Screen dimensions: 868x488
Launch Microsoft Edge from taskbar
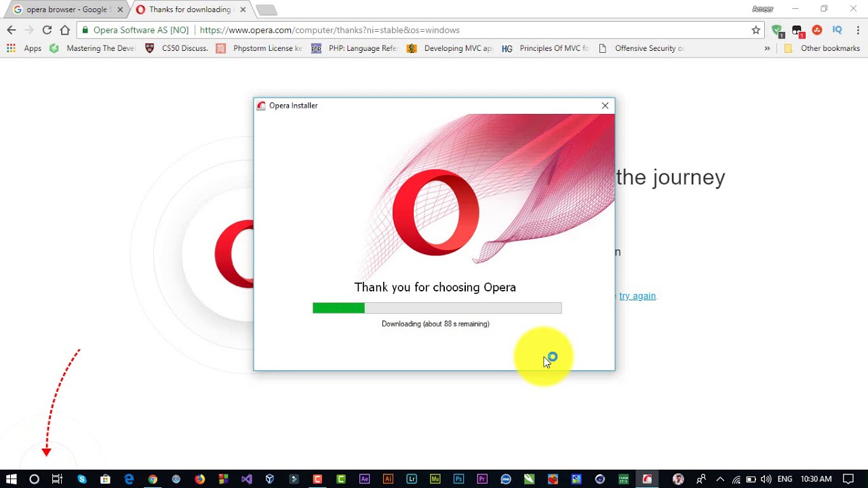pyautogui.click(x=129, y=479)
